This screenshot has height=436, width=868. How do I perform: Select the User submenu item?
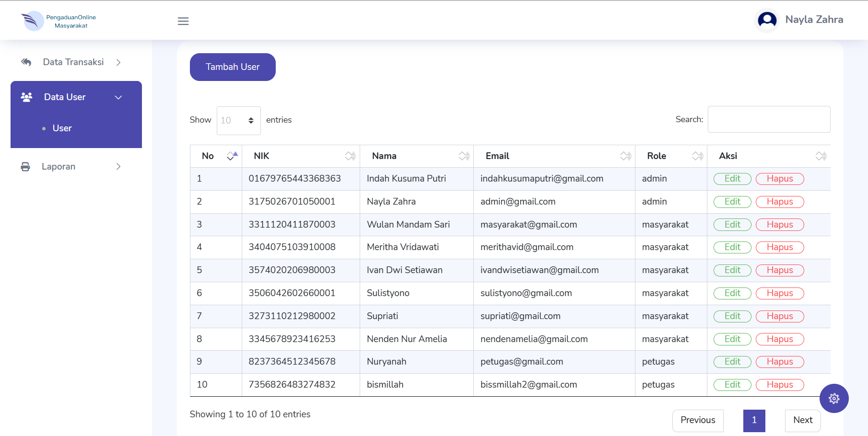(x=62, y=128)
